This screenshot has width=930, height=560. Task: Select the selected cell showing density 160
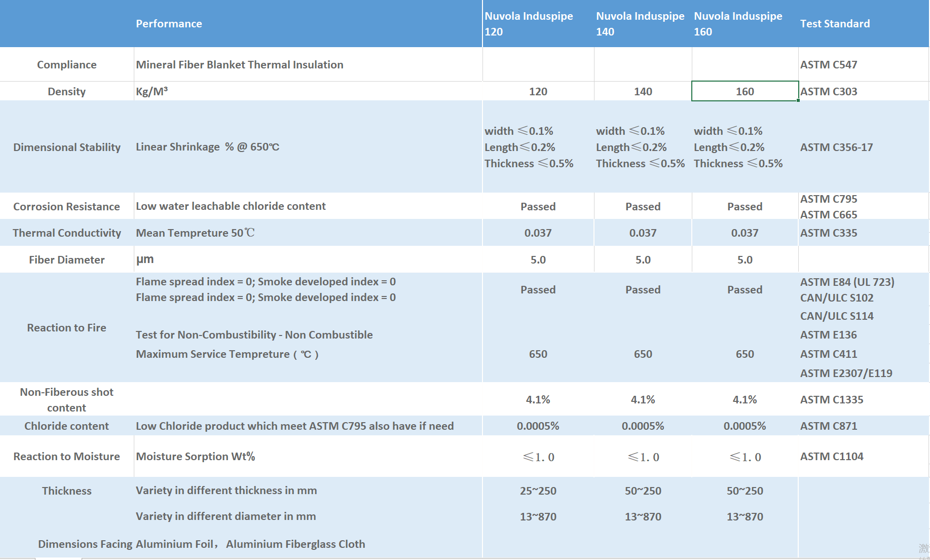coord(745,91)
